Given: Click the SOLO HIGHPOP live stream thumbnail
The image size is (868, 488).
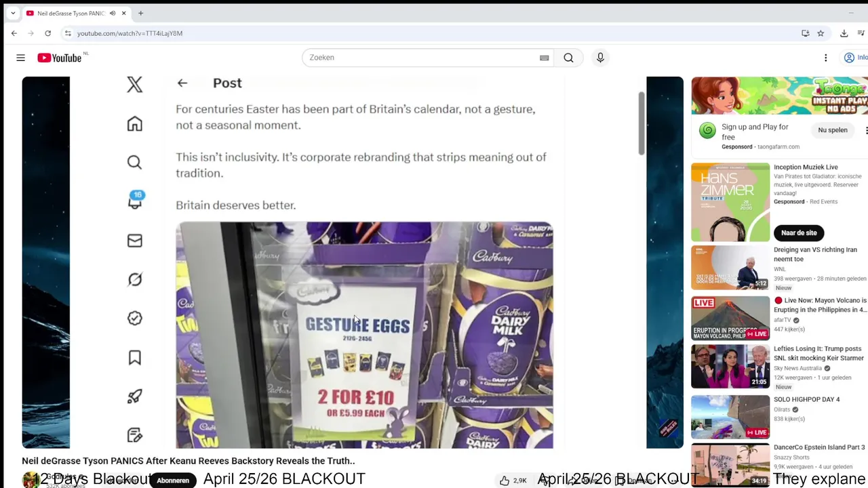Looking at the screenshot, I should coord(730,417).
